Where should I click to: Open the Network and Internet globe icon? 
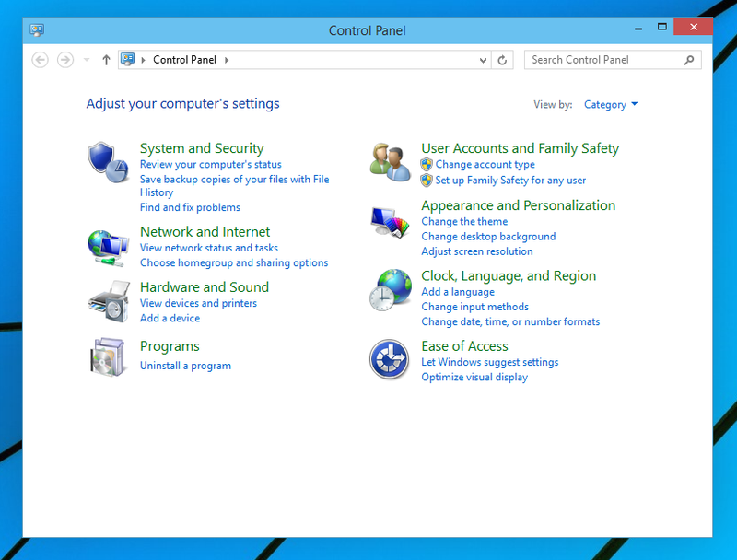pos(108,248)
